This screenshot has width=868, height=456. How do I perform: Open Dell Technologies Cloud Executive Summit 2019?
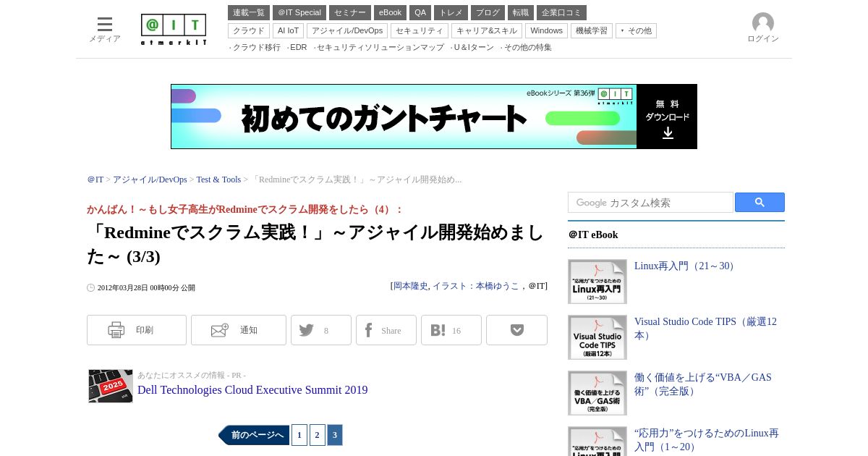(252, 390)
